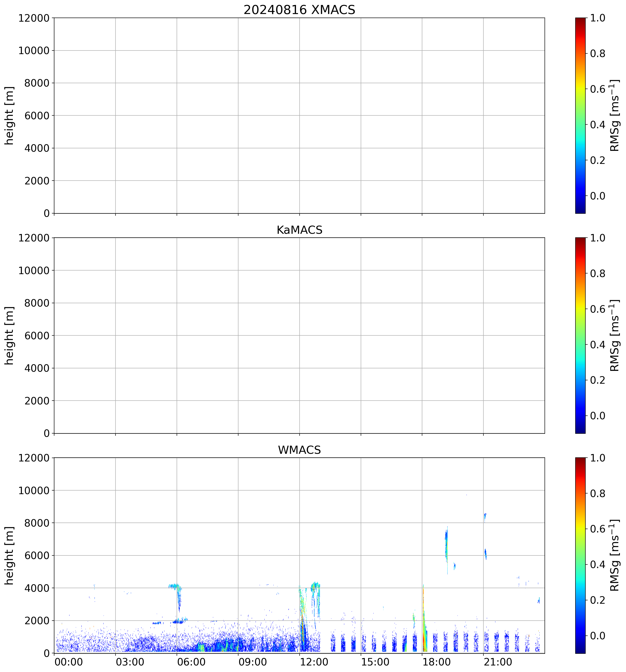Click the WMACS panel title
This screenshot has height=672, width=626.
[299, 450]
